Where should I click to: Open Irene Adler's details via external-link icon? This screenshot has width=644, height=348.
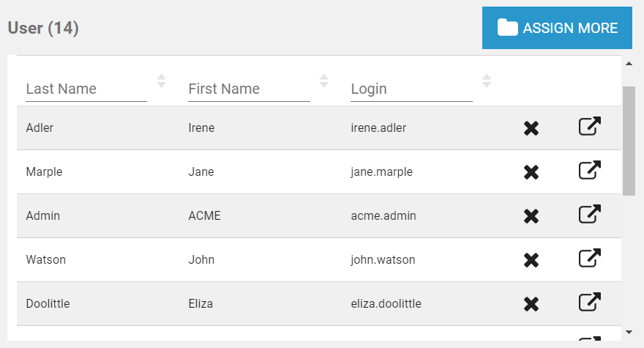click(590, 127)
